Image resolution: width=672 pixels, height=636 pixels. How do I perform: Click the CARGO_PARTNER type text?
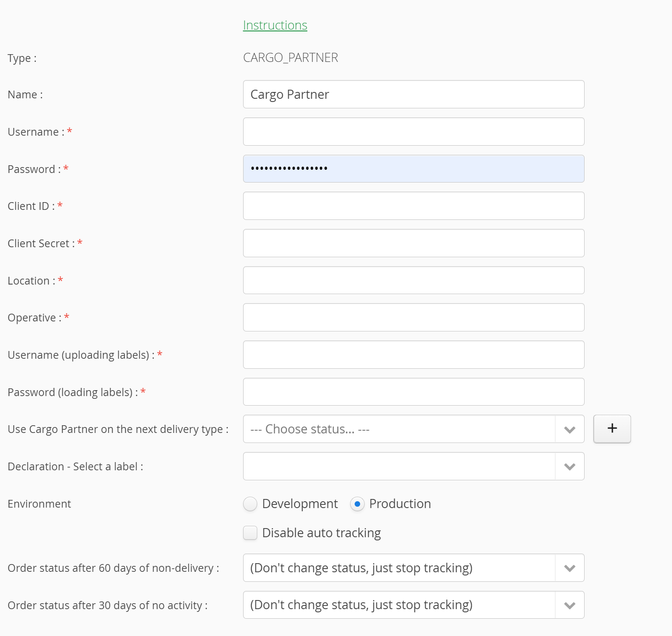[x=290, y=58]
